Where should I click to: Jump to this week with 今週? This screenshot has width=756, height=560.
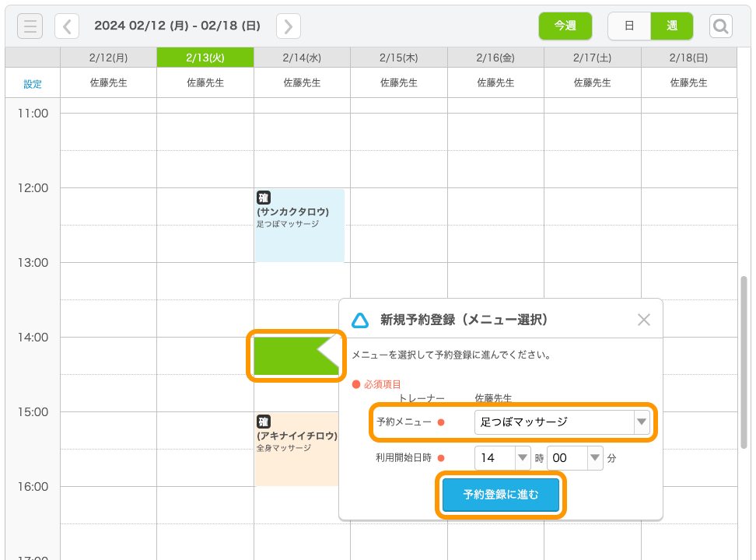(565, 26)
